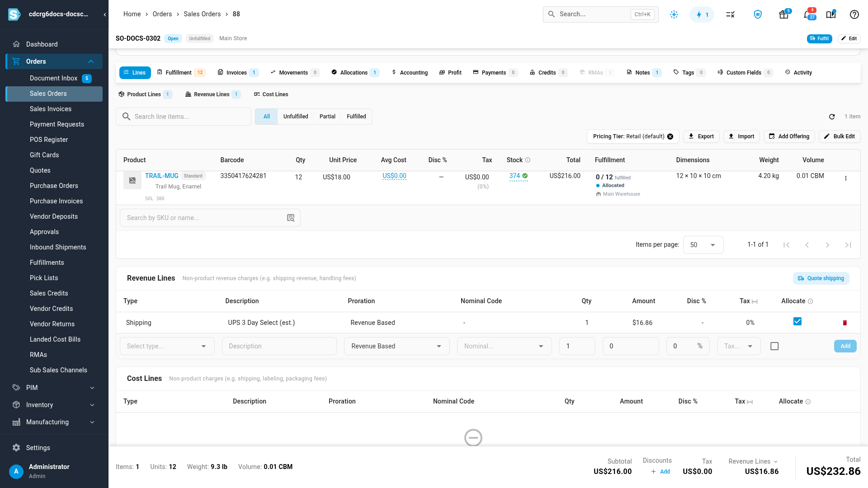Viewport: 868px width, 488px height.
Task: Collapse the sidebar with the chevron arrow
Action: pyautogui.click(x=104, y=14)
